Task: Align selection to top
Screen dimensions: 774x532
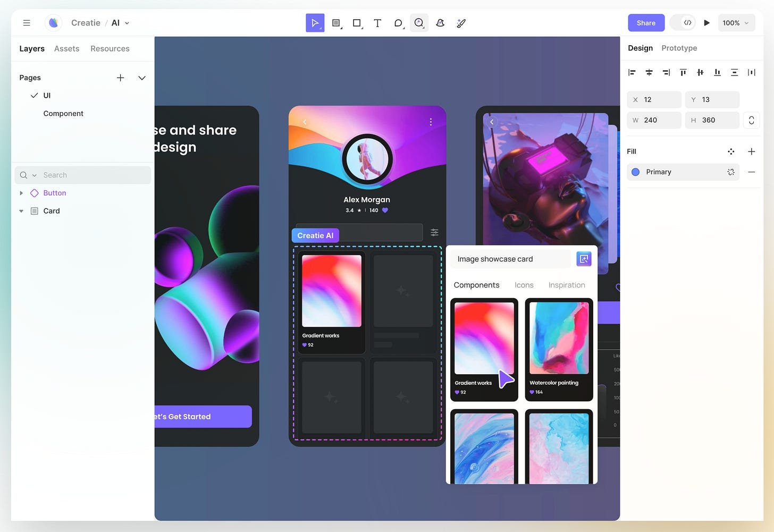Action: pos(683,72)
